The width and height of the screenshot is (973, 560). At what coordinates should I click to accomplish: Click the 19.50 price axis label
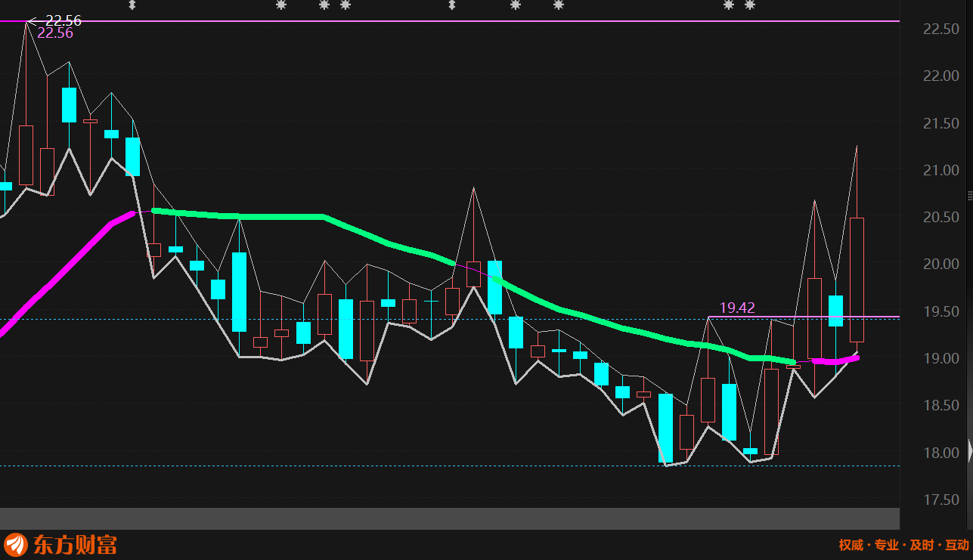pos(942,311)
